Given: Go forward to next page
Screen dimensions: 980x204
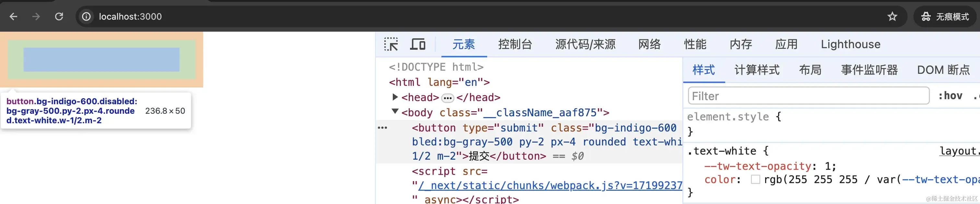Looking at the screenshot, I should pyautogui.click(x=36, y=16).
